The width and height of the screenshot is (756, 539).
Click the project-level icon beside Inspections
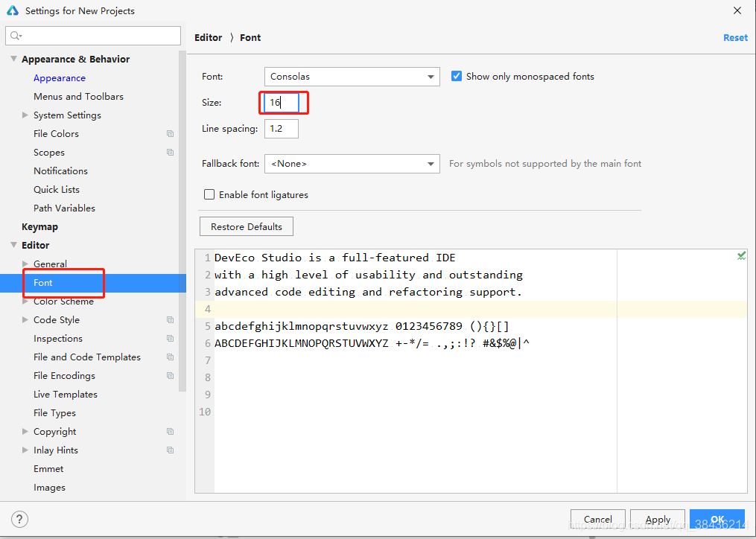(x=171, y=339)
